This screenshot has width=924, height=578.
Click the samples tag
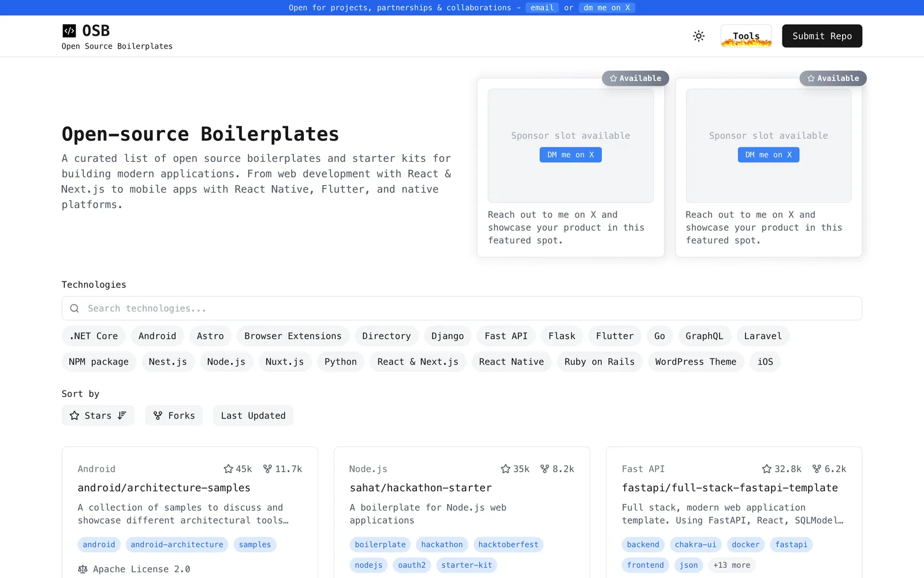[x=255, y=544]
